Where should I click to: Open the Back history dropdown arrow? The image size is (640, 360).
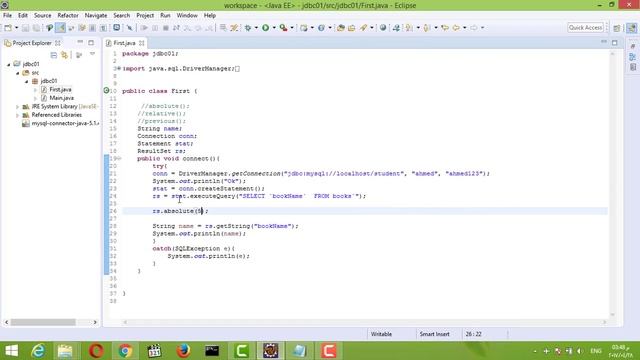[x=464, y=28]
